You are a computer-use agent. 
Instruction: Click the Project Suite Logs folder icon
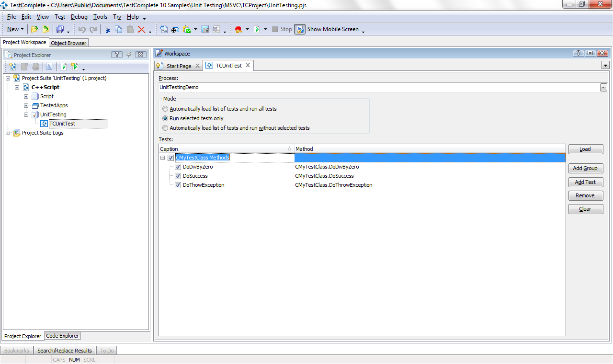tap(17, 133)
